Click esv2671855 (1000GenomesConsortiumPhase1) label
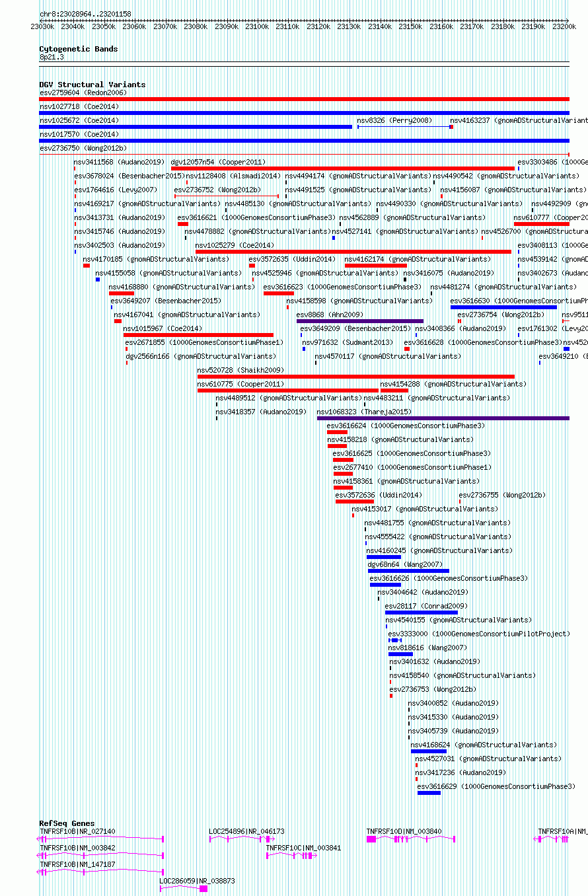Screen dimensions: 588x896 coord(204,342)
